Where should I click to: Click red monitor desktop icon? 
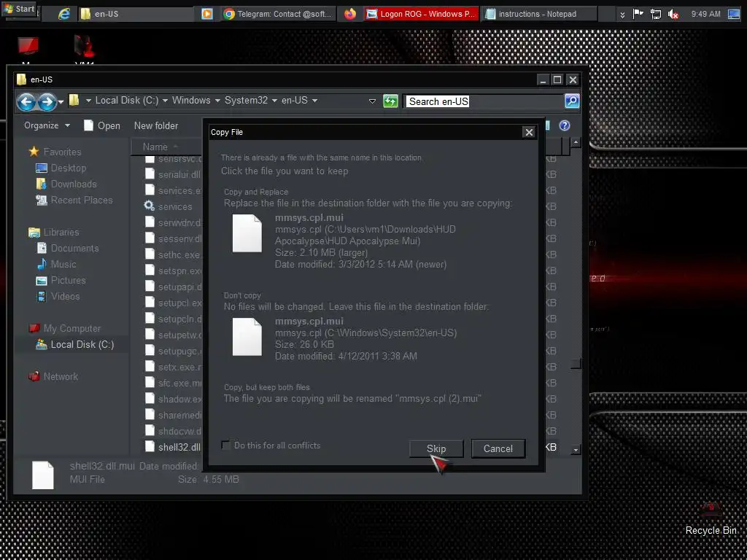pos(28,47)
